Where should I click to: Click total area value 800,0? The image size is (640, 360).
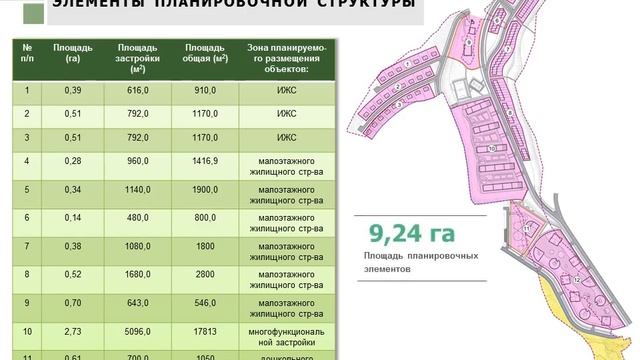coord(205,218)
